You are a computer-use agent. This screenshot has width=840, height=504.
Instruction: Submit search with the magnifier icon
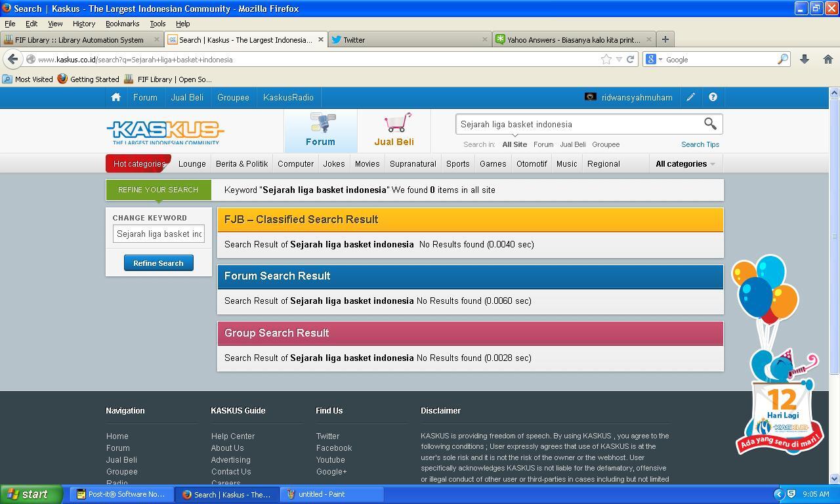tap(710, 123)
